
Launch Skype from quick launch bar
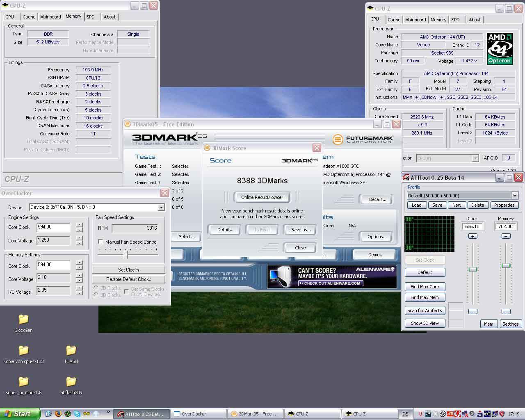click(x=77, y=414)
